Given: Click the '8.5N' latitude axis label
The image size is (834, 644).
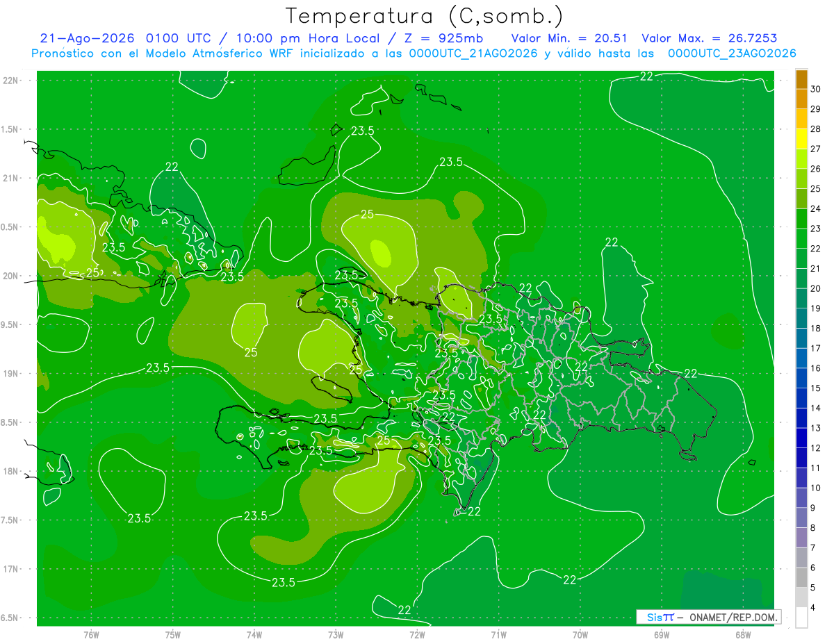Looking at the screenshot, I should tap(10, 422).
